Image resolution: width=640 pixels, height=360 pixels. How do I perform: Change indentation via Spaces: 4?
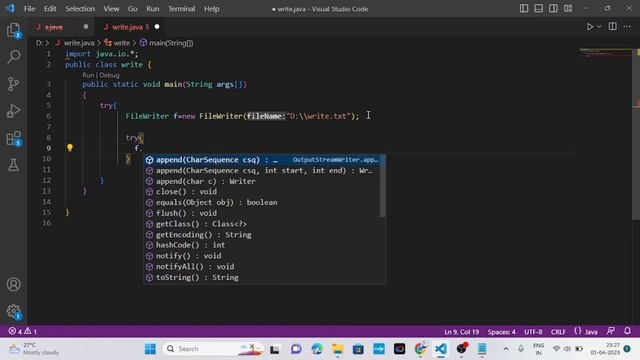(x=501, y=331)
